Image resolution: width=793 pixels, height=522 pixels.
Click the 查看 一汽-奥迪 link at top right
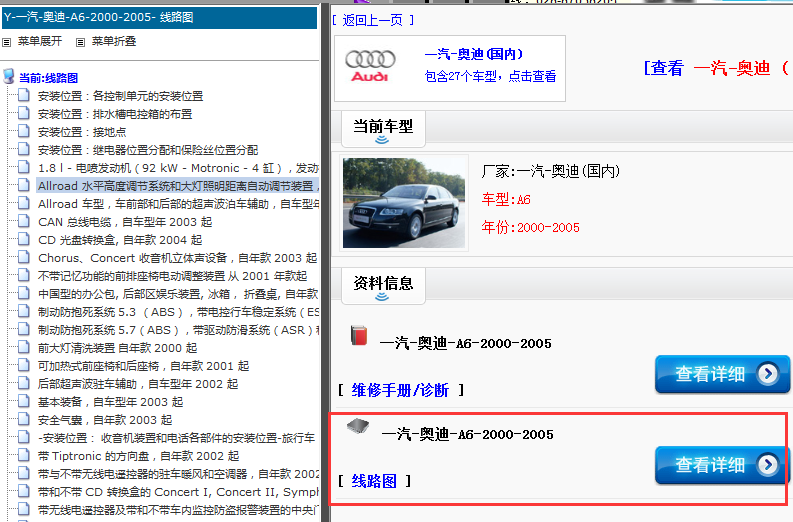[x=716, y=68]
